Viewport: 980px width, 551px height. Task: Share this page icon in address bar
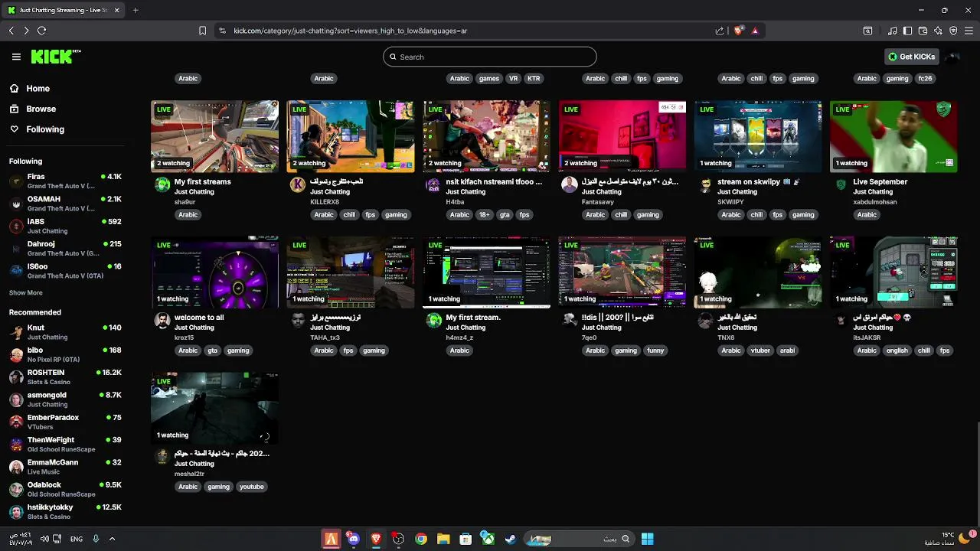tap(720, 31)
